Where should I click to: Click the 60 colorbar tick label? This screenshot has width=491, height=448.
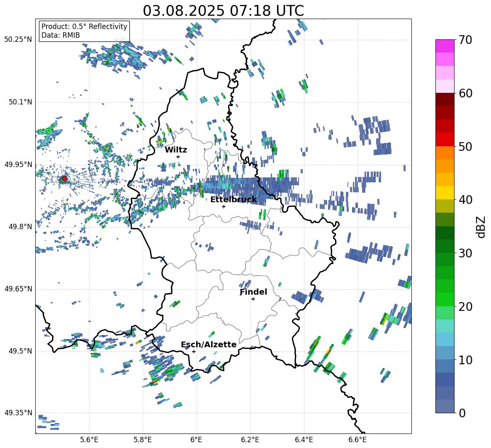(465, 93)
